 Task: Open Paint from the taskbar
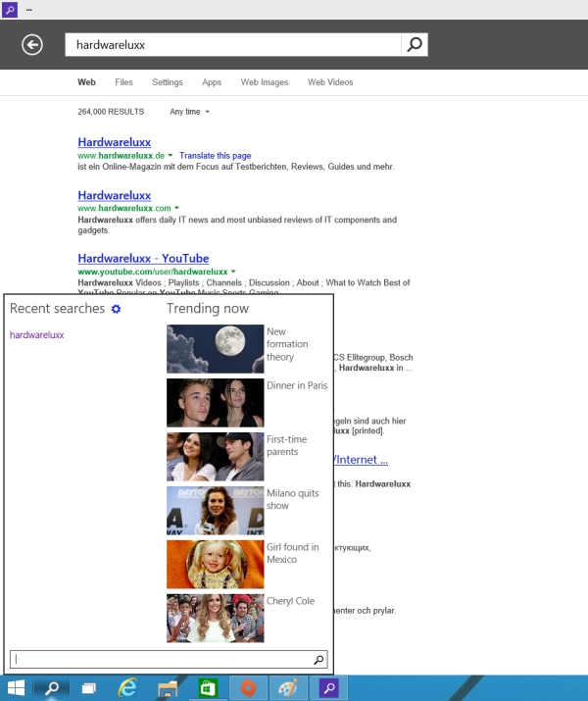click(289, 688)
